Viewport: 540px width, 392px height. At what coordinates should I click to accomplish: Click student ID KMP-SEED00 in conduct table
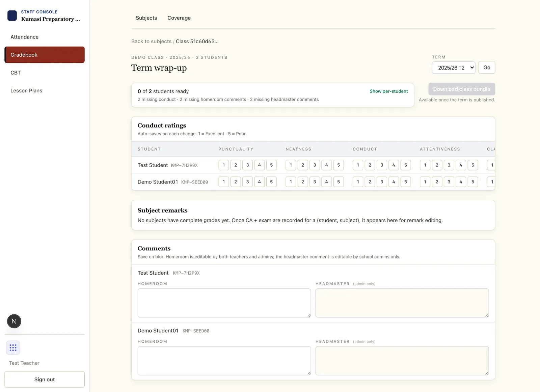click(194, 182)
